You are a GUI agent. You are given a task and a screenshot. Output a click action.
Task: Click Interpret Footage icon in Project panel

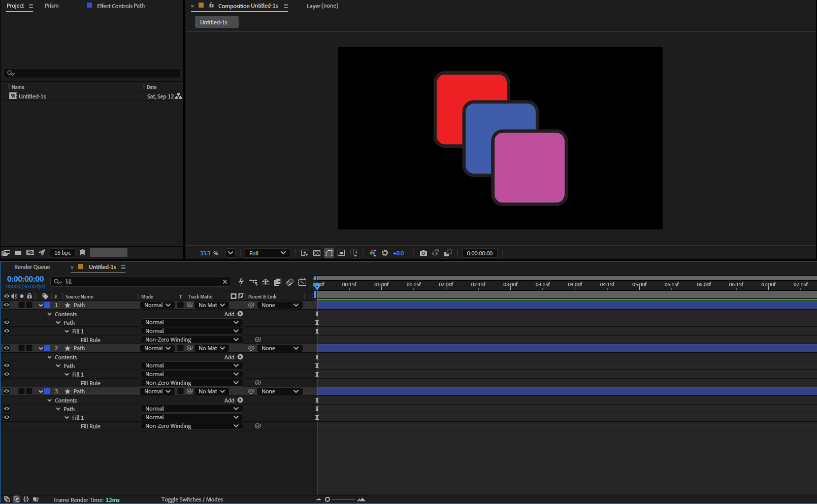6,253
